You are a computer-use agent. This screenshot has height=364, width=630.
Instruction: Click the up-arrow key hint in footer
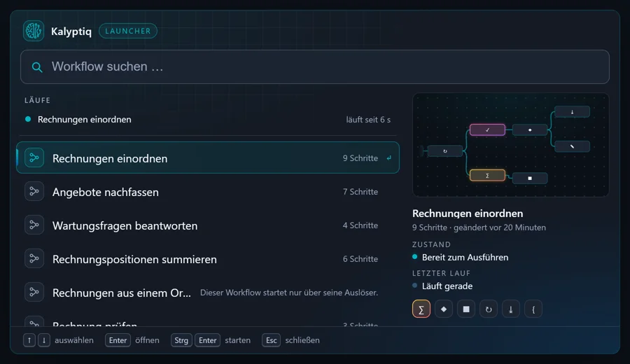click(29, 340)
